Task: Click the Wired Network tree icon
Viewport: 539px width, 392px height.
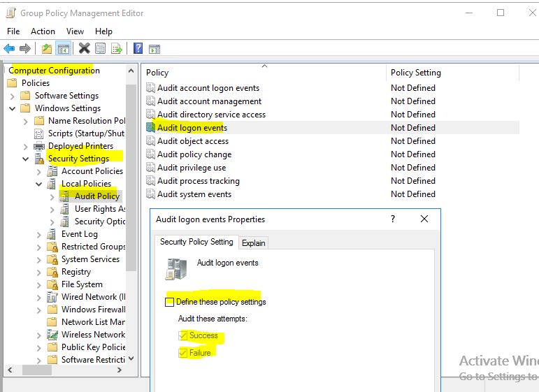Action: [52, 296]
